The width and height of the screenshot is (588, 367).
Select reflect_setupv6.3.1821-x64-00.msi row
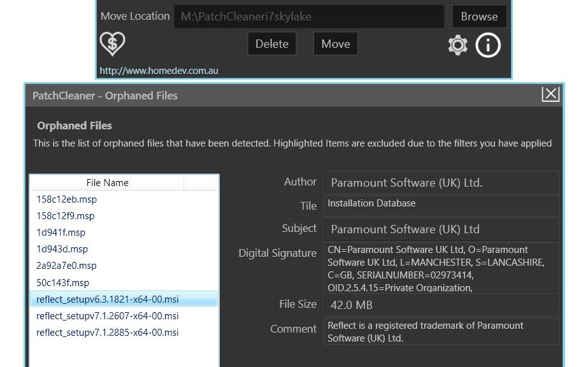click(x=124, y=299)
